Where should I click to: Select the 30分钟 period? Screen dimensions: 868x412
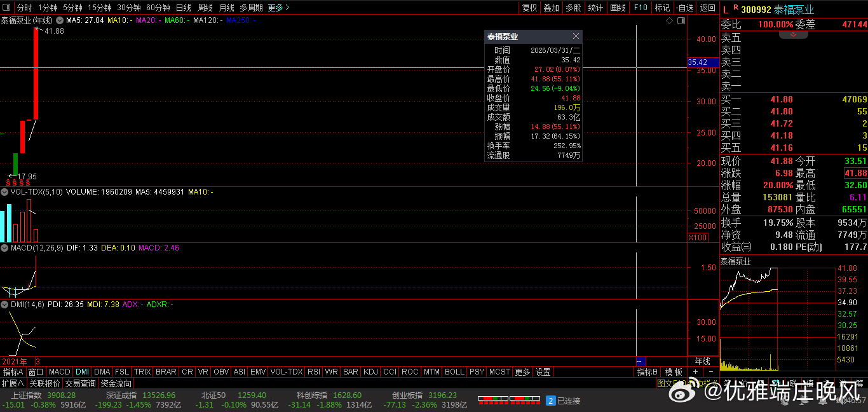128,8
